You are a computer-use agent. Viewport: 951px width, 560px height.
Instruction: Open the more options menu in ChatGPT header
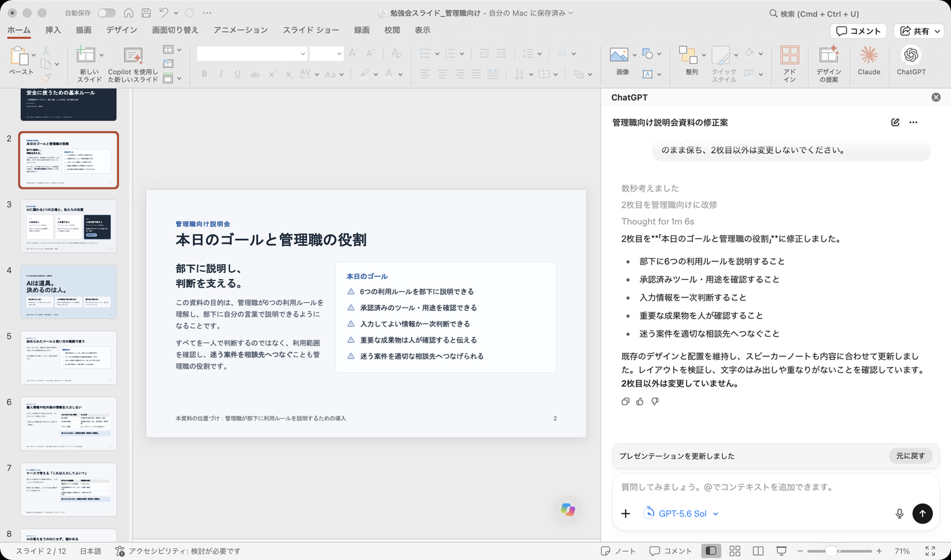tap(913, 122)
